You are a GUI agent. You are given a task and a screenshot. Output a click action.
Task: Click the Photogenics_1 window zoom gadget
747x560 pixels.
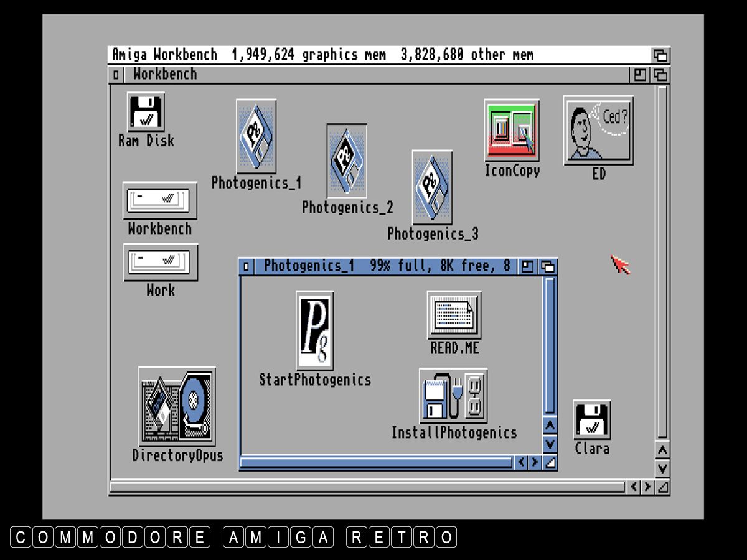[528, 267]
